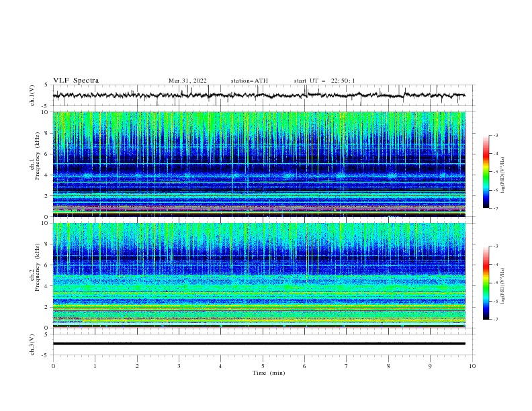Click the '0' tick on the time axis
532x411 pixels.
(x=53, y=366)
